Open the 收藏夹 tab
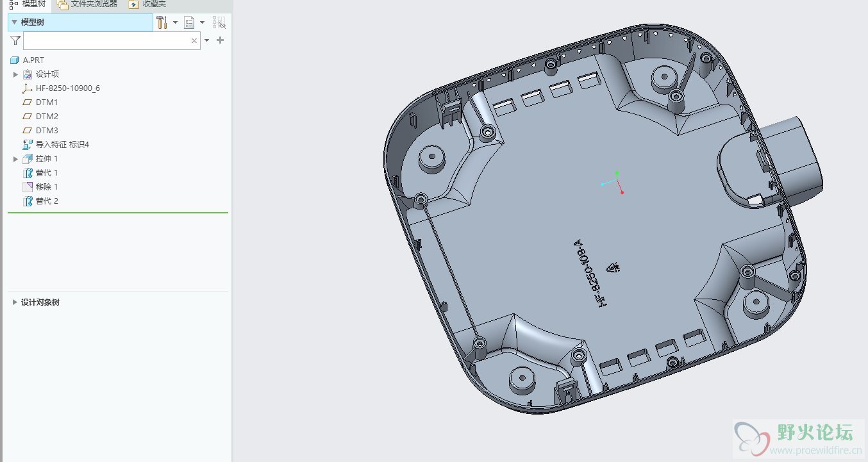This screenshot has height=462, width=868. pyautogui.click(x=147, y=4)
